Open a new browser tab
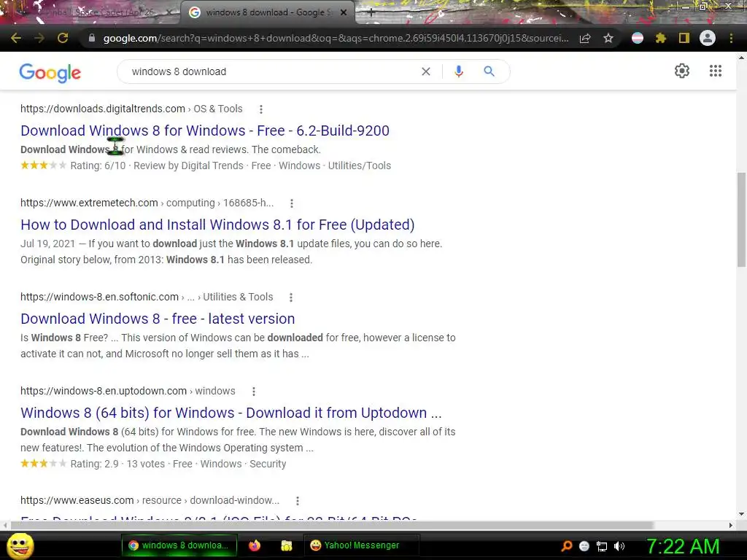The image size is (747, 560). [x=371, y=12]
